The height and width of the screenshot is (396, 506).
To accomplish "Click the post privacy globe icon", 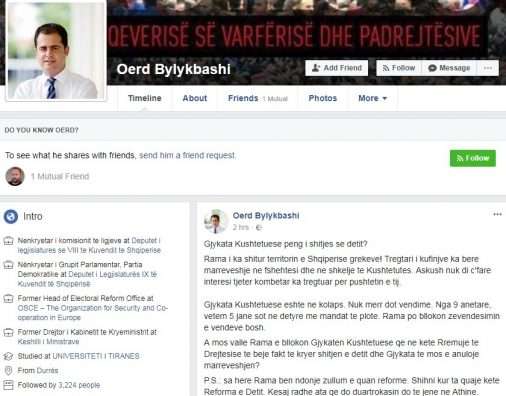I will (x=259, y=228).
